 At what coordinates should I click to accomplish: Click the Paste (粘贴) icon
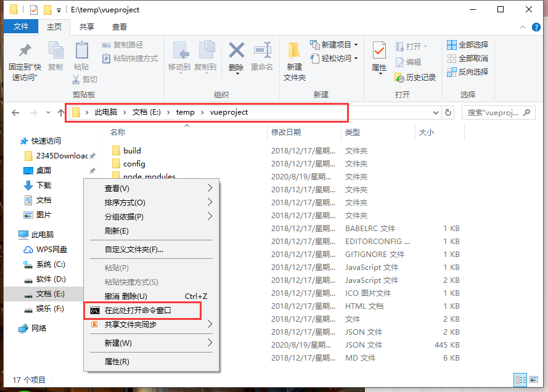(x=82, y=52)
